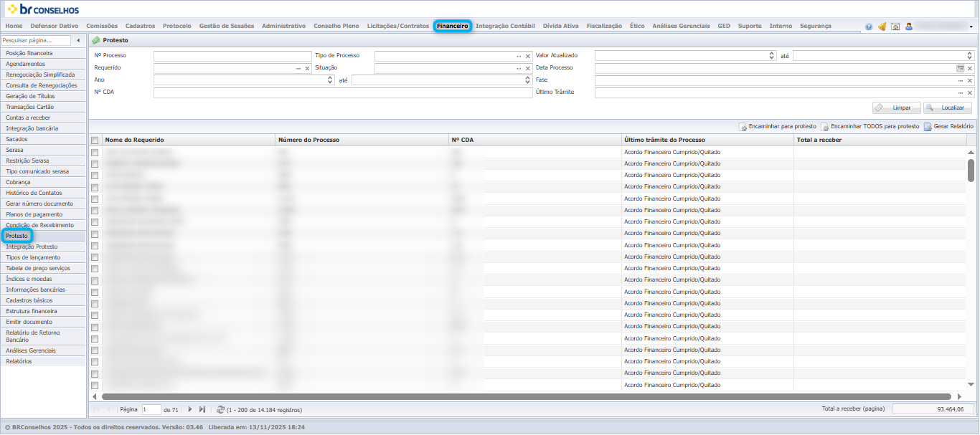Go to the next results page
This screenshot has height=435, width=980.
coord(190,409)
